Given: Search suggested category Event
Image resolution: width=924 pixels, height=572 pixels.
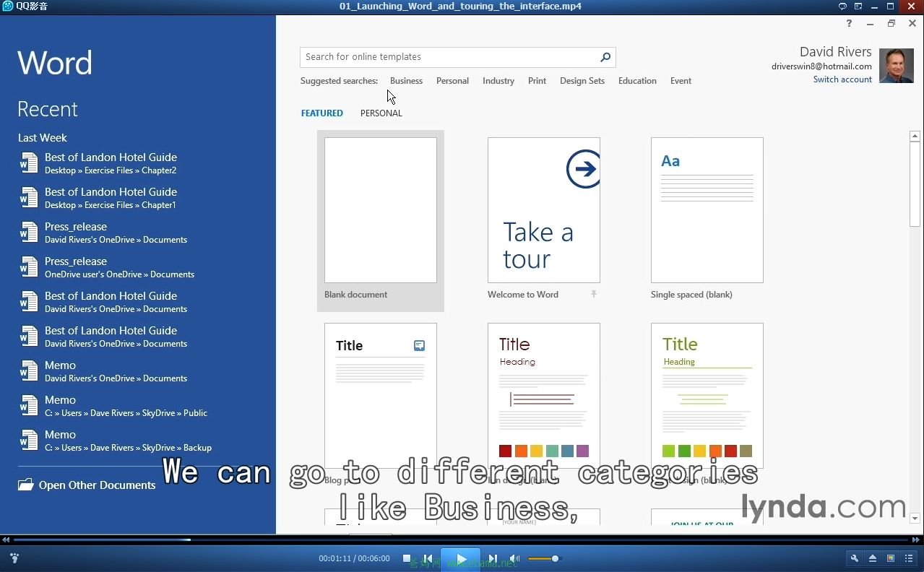Looking at the screenshot, I should coord(681,81).
